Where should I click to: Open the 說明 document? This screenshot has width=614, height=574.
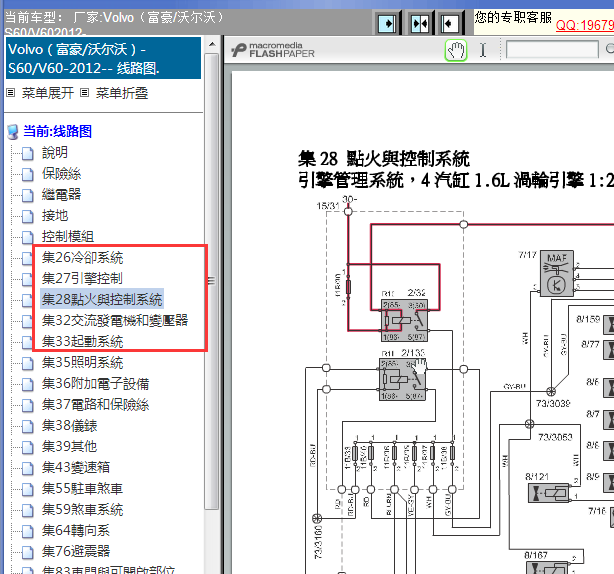(x=55, y=153)
